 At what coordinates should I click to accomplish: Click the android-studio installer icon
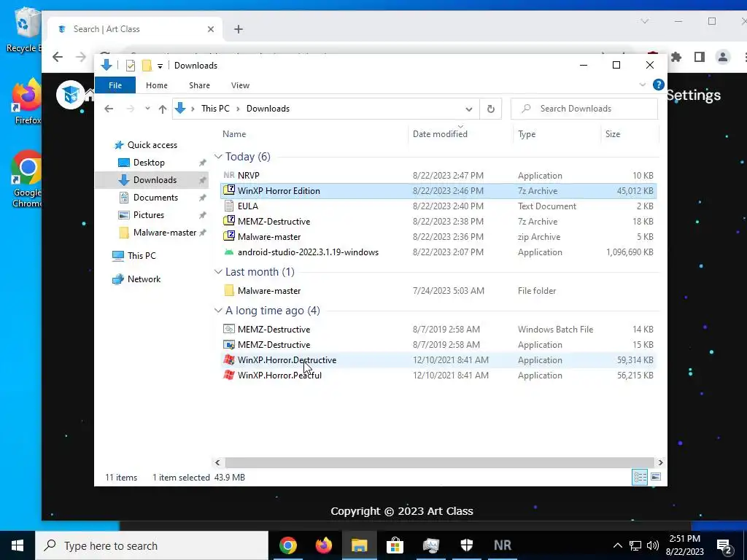point(229,252)
